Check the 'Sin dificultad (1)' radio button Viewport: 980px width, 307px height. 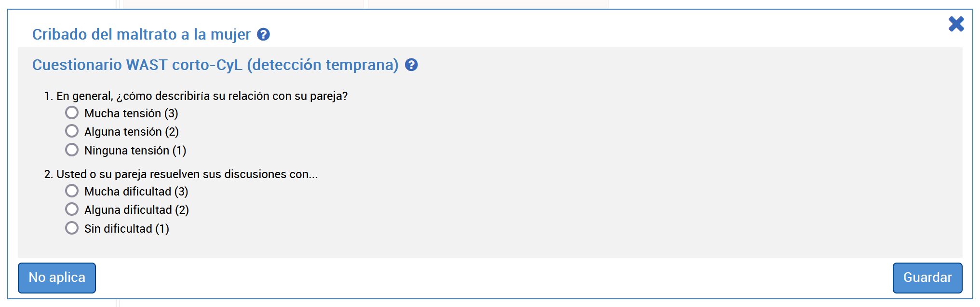72,228
